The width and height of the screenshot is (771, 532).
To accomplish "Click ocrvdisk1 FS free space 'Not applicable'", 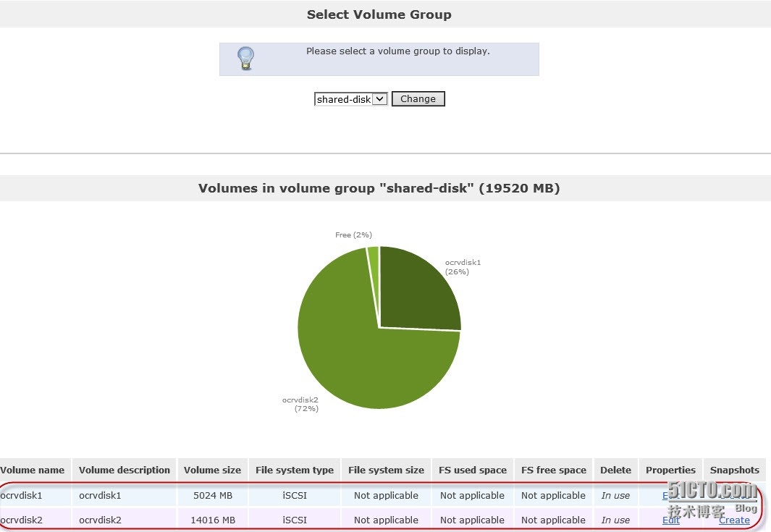I will [x=553, y=495].
